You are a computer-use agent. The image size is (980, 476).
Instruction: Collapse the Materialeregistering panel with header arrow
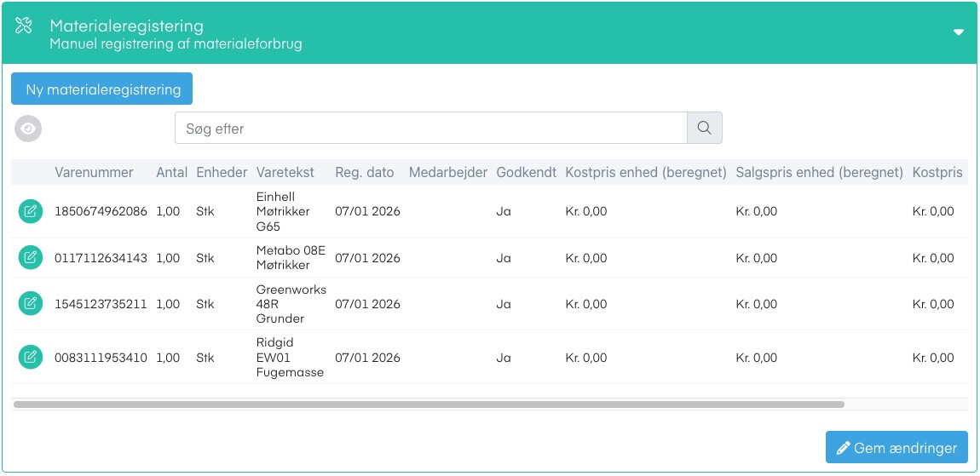click(x=958, y=32)
